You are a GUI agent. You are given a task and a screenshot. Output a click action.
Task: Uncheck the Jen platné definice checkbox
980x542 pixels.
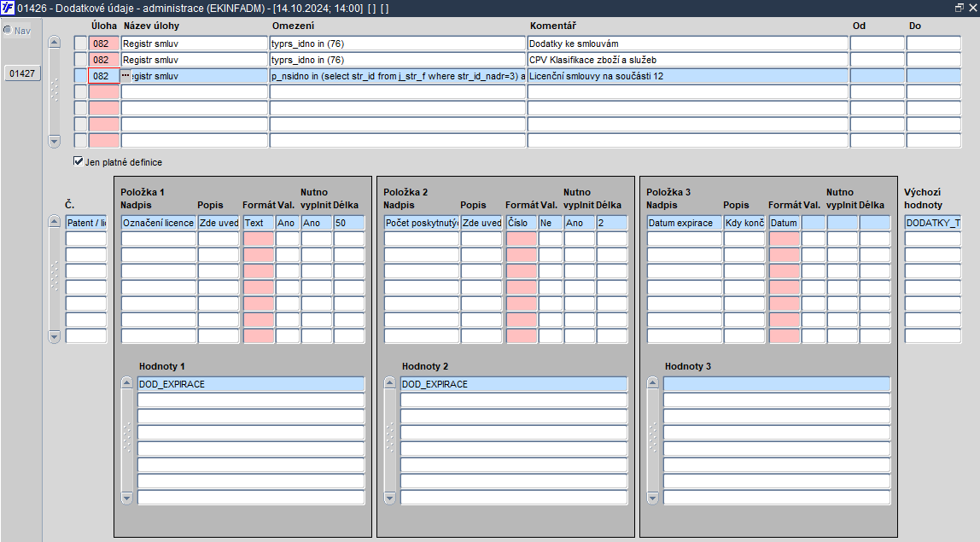point(79,161)
